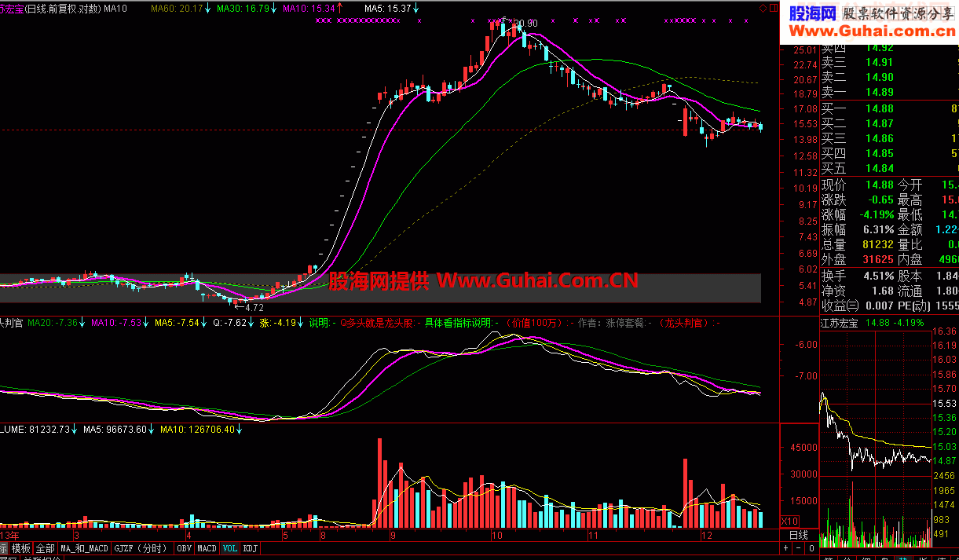Zoom in the chart with the plus button

pyautogui.click(x=785, y=547)
